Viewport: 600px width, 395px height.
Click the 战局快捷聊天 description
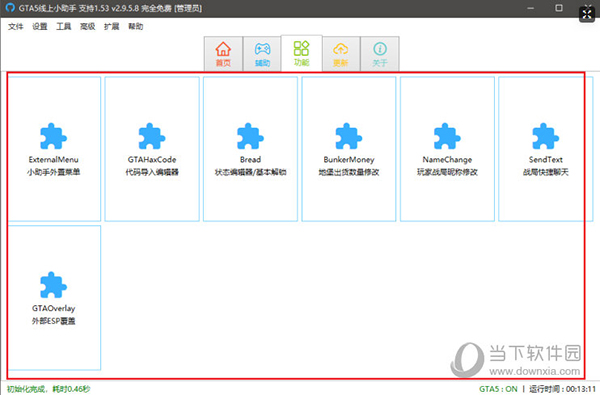tap(546, 172)
